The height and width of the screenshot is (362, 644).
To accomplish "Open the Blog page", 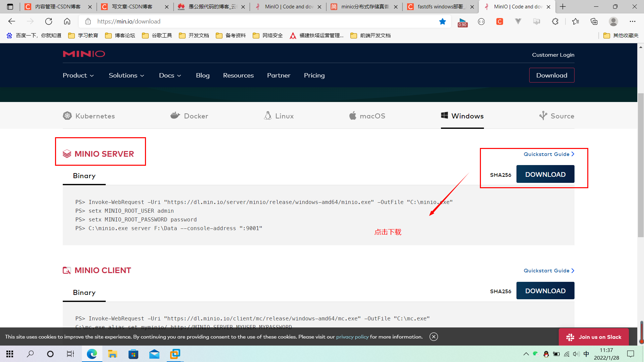I will pos(203,75).
